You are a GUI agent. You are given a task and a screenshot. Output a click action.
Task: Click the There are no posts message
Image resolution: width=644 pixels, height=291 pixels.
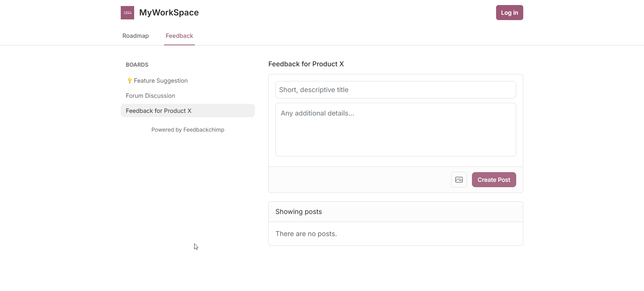[306, 234]
